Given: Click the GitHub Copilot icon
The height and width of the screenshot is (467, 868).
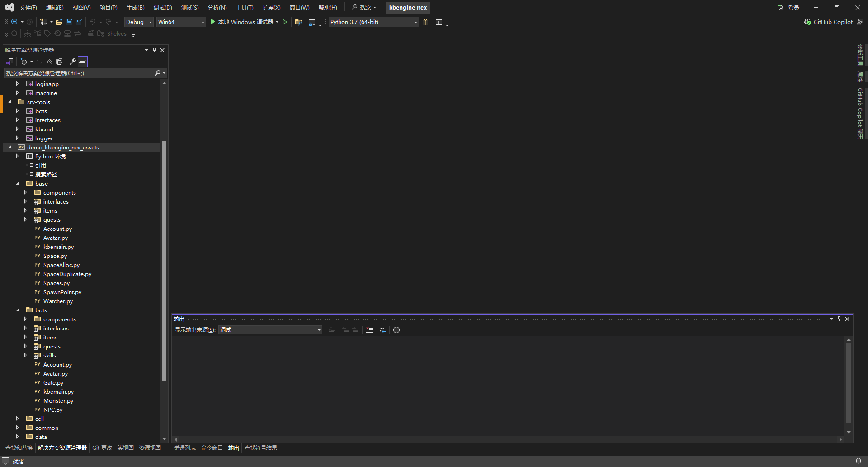Looking at the screenshot, I should (807, 22).
